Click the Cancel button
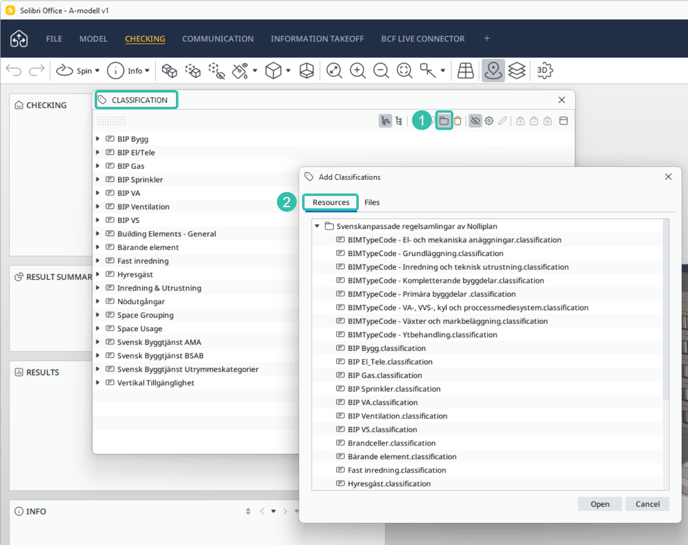The height and width of the screenshot is (545, 688). (x=647, y=504)
